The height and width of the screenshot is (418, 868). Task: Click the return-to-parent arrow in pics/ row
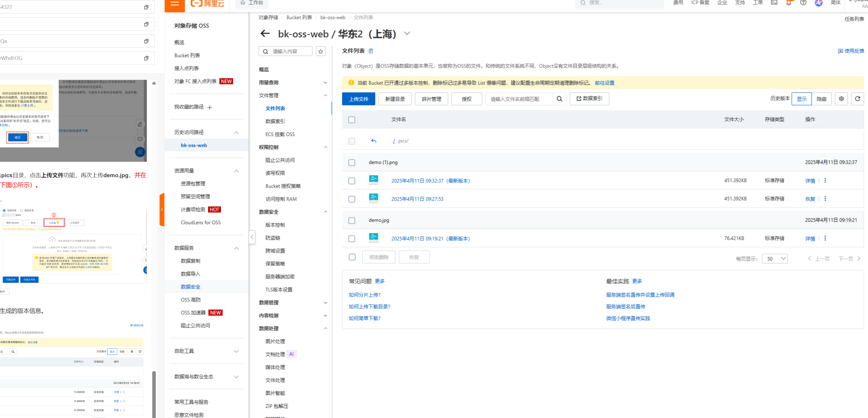coord(374,141)
